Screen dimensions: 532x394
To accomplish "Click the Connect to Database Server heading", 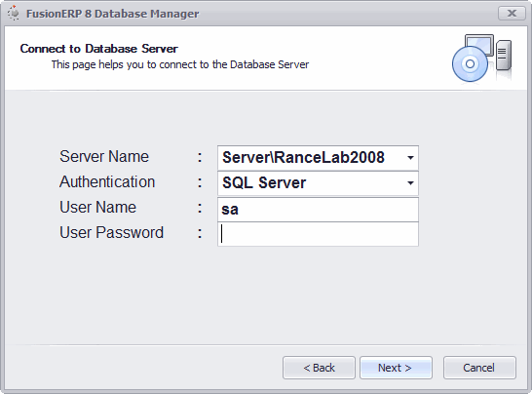I will click(98, 49).
